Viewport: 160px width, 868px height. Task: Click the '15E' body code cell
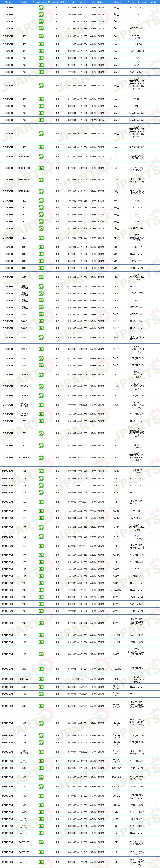(116, 819)
